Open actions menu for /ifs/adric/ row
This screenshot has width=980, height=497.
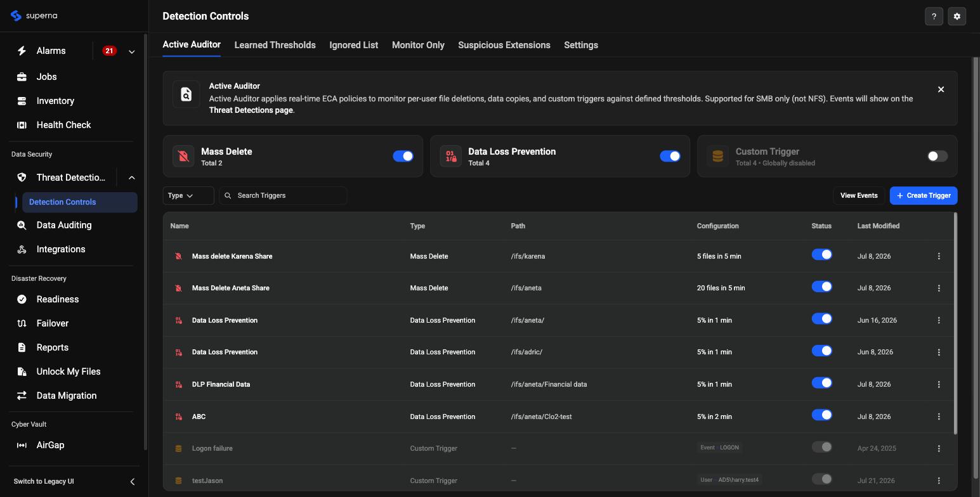coord(939,352)
